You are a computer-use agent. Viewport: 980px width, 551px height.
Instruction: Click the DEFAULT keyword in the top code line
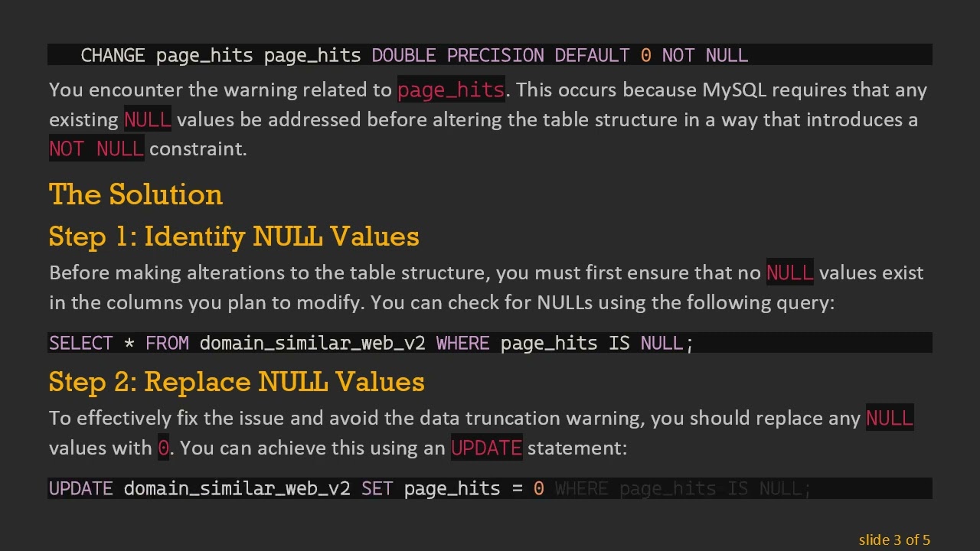point(592,55)
